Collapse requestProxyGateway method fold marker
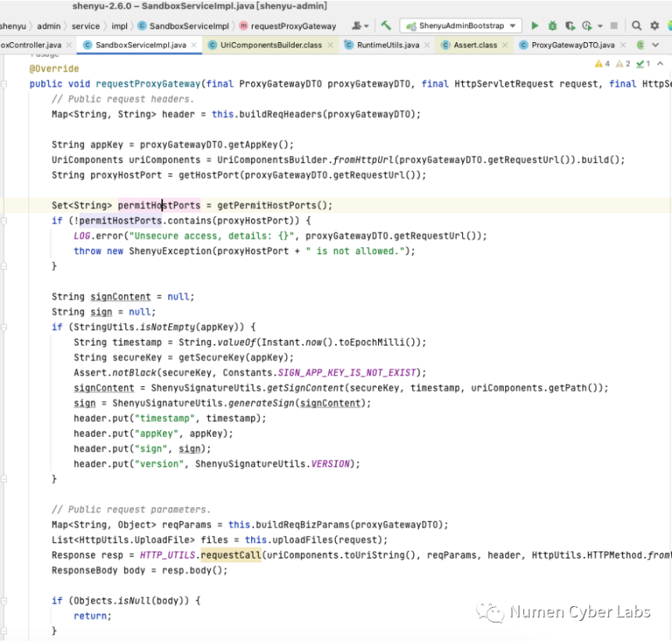 click(x=4, y=84)
